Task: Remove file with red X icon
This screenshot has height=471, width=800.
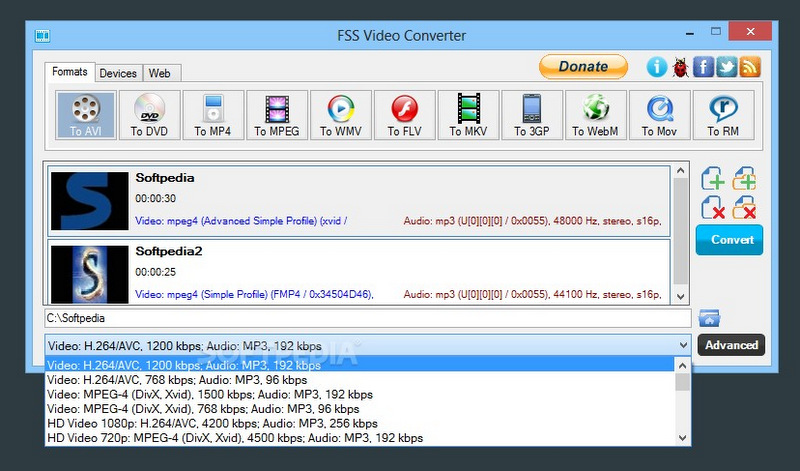Action: click(713, 208)
